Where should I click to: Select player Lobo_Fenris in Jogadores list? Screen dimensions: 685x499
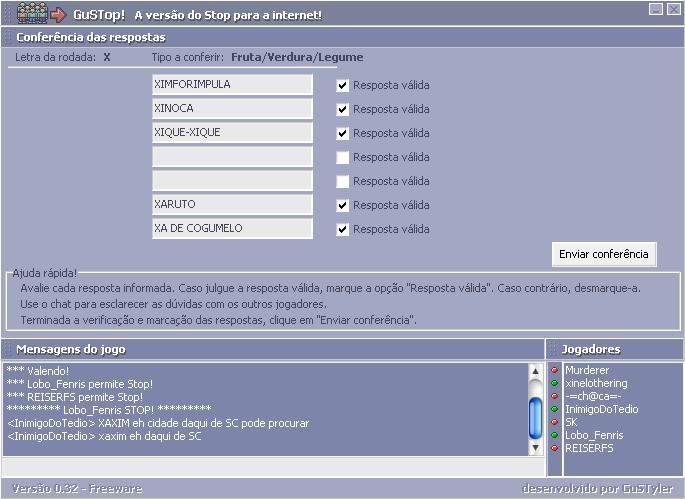[594, 435]
